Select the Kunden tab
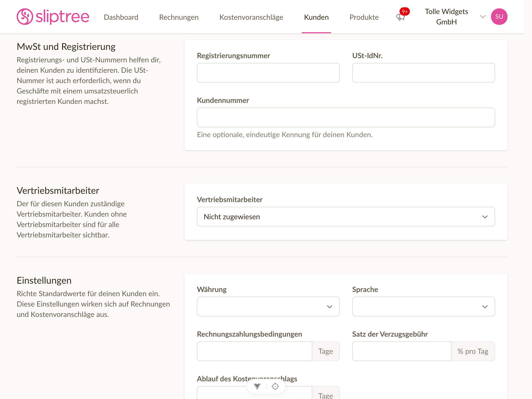This screenshot has height=399, width=532. tap(316, 17)
